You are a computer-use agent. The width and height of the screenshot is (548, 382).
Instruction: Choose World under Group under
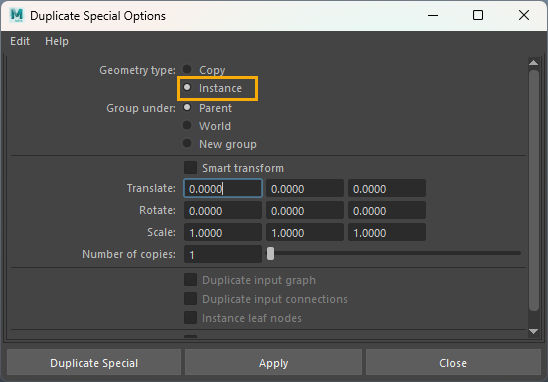point(187,125)
